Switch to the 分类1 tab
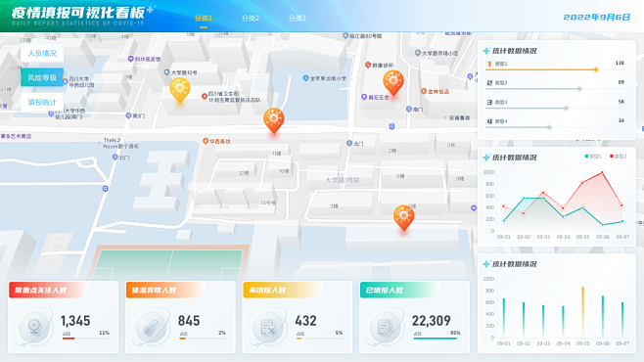 click(x=204, y=18)
